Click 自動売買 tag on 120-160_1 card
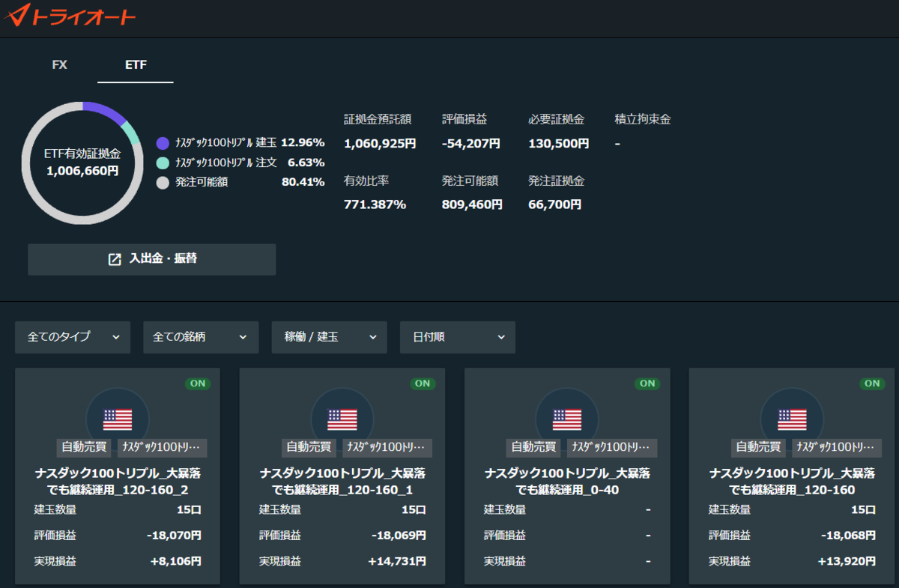 (309, 447)
